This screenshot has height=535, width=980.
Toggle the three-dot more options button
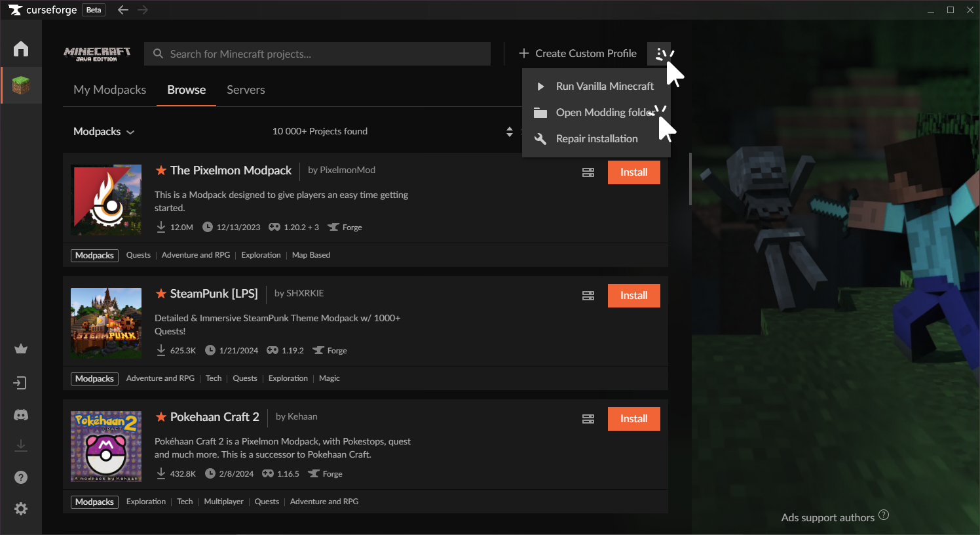click(x=659, y=54)
